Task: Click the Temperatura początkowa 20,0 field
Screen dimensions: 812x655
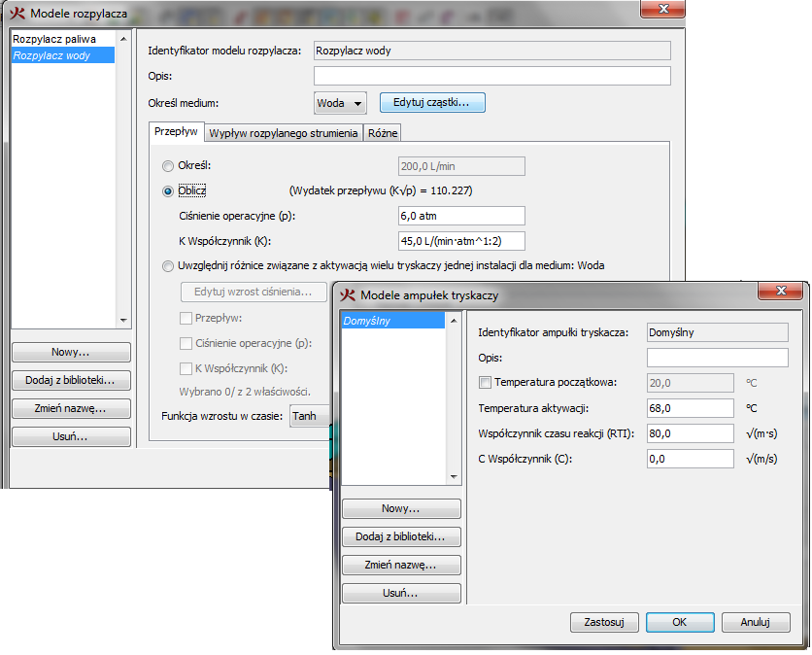Action: (691, 383)
